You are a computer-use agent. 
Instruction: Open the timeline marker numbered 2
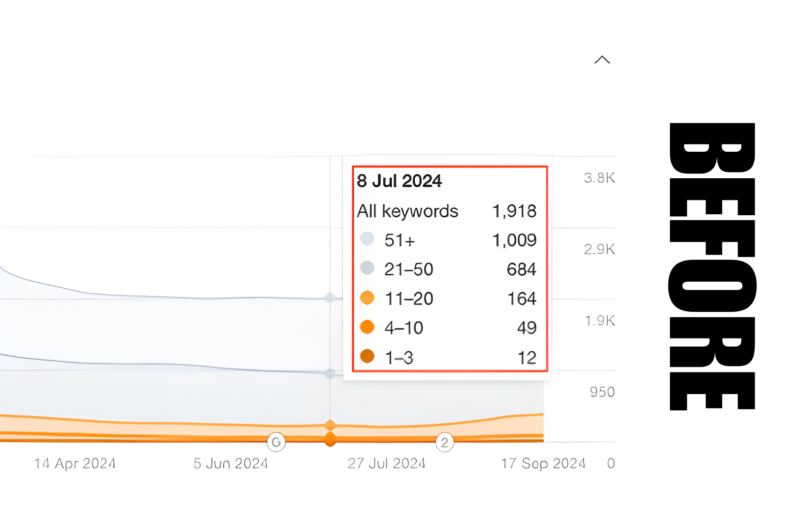444,442
